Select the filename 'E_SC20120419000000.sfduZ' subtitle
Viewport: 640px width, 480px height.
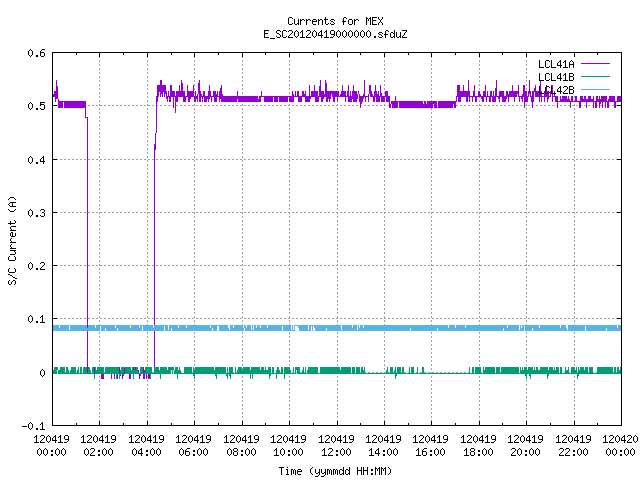coord(335,34)
